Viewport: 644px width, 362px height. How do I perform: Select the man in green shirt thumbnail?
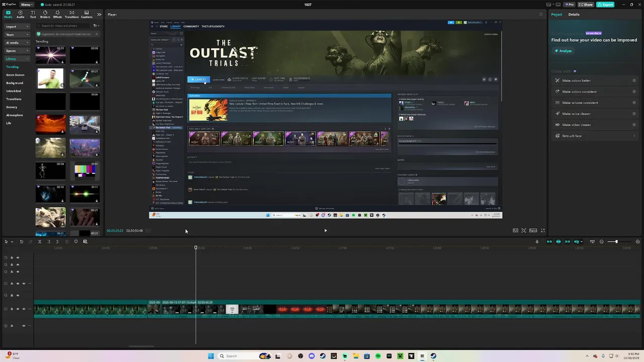point(50,78)
